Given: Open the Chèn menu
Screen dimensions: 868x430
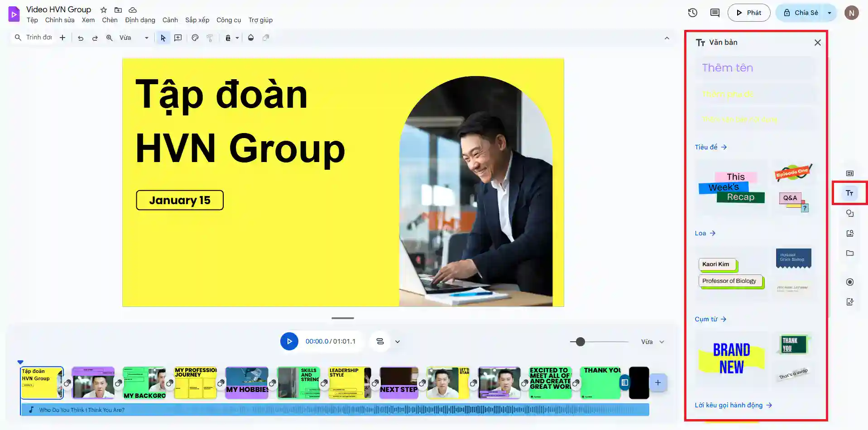Looking at the screenshot, I should pyautogui.click(x=110, y=20).
